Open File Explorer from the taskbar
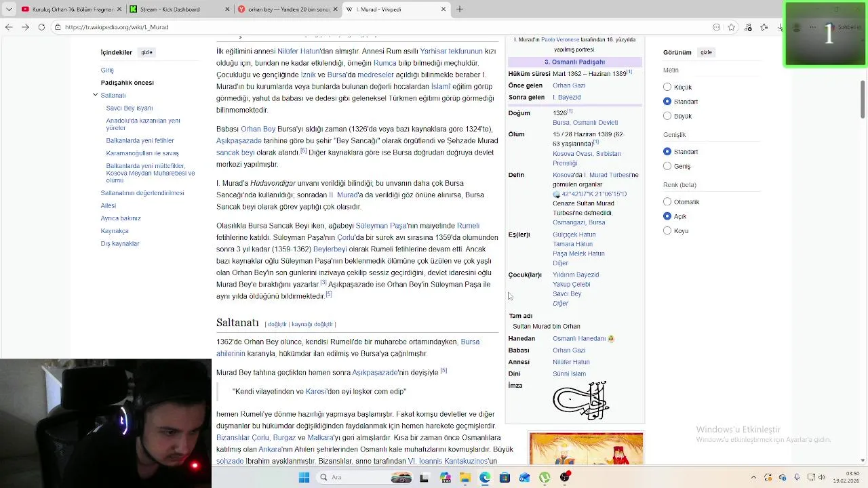Screen dimensions: 868x488 [x=465, y=477]
